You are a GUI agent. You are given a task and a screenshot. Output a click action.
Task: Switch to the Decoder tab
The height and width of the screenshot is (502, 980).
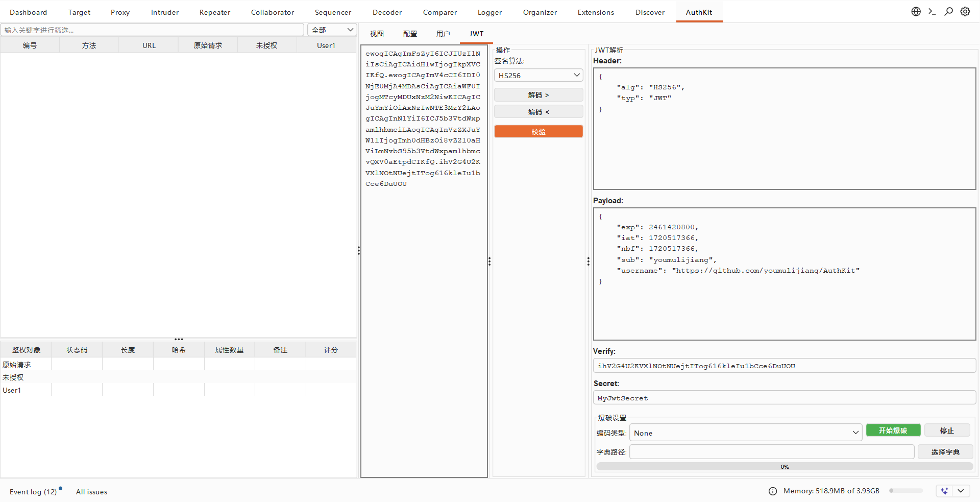[387, 12]
